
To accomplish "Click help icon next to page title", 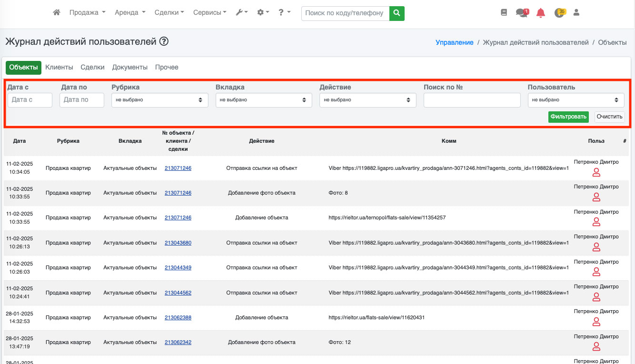I will (164, 41).
